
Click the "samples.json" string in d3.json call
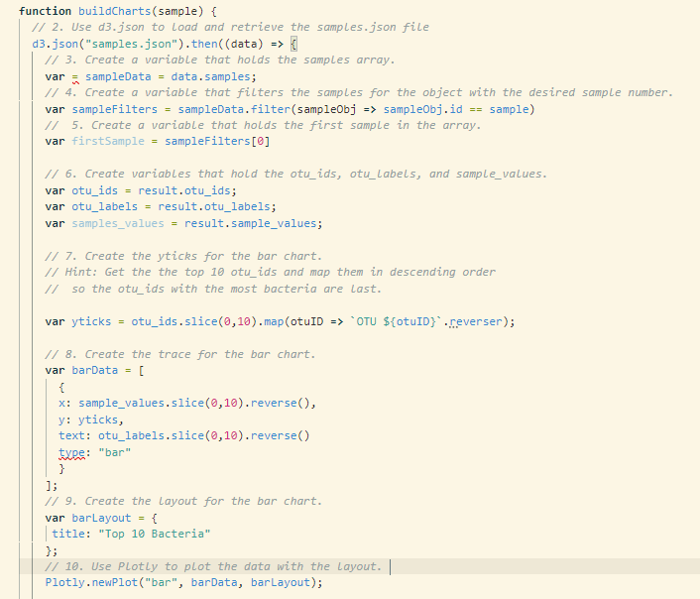[131, 44]
